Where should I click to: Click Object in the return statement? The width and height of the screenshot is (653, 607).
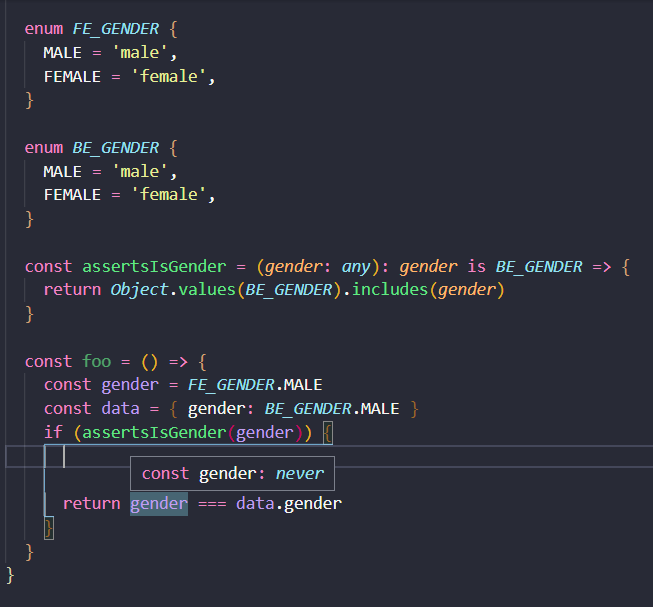click(x=139, y=290)
